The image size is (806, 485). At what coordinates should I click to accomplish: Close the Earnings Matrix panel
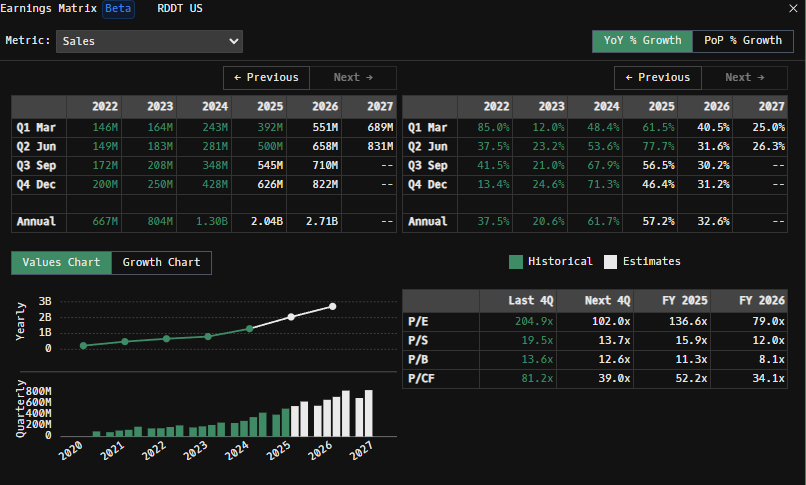793,9
